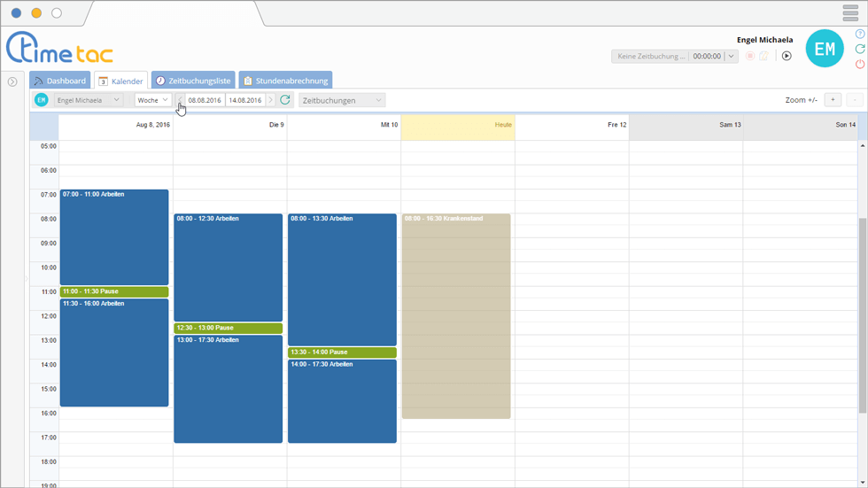
Task: Go to next week with the right arrow
Action: 270,100
